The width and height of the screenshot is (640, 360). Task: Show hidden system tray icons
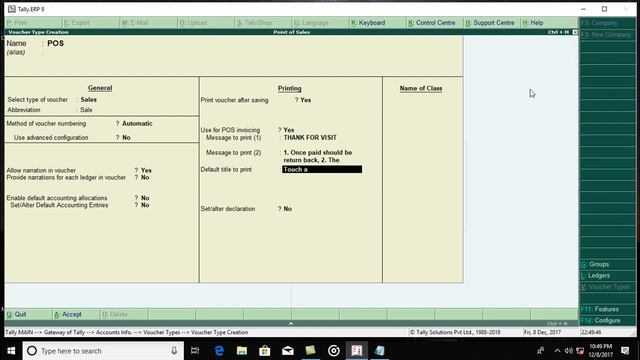pos(557,351)
